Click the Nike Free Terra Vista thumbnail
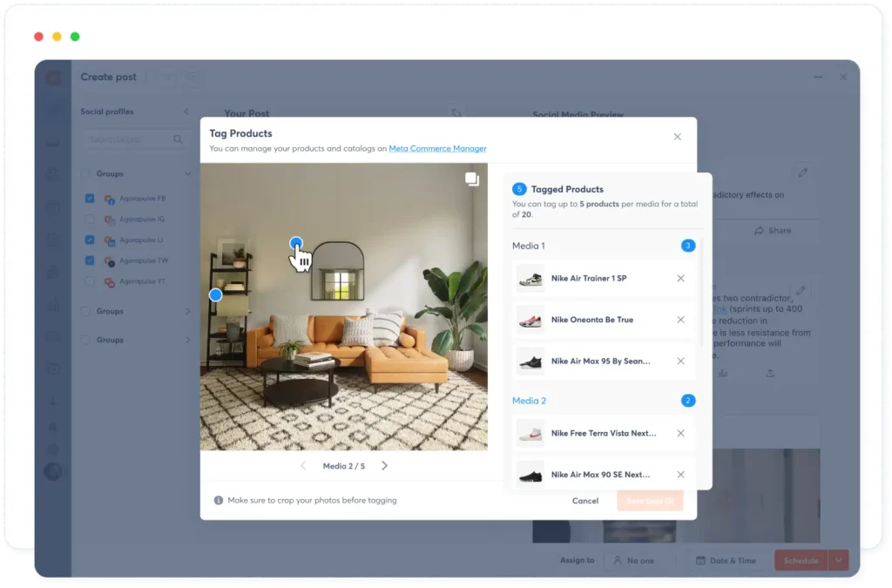892x588 pixels. pos(530,434)
